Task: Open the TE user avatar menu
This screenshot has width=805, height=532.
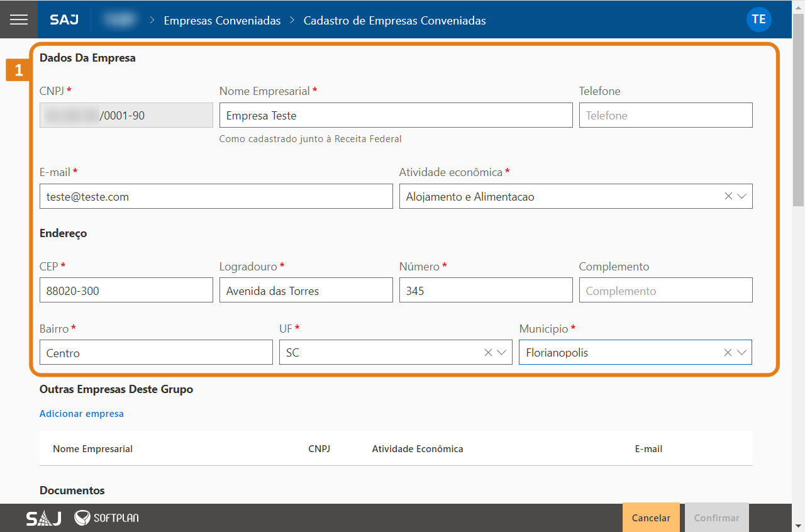Action: click(x=758, y=19)
